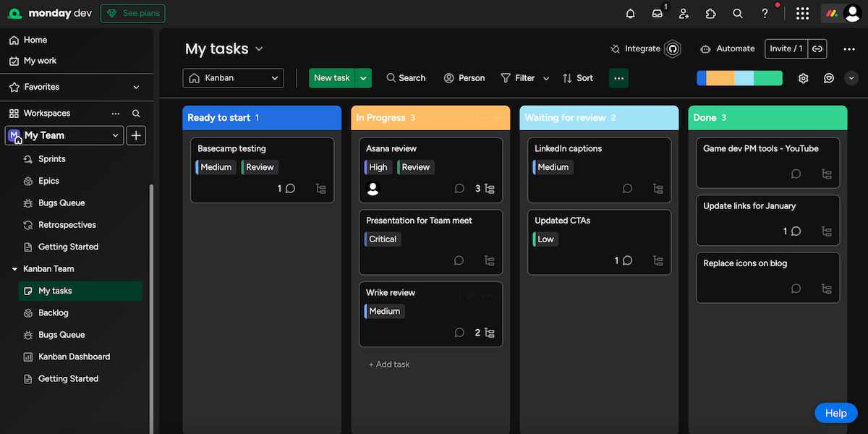The width and height of the screenshot is (868, 434).
Task: Open subitems icon on Asana review card
Action: pos(490,189)
